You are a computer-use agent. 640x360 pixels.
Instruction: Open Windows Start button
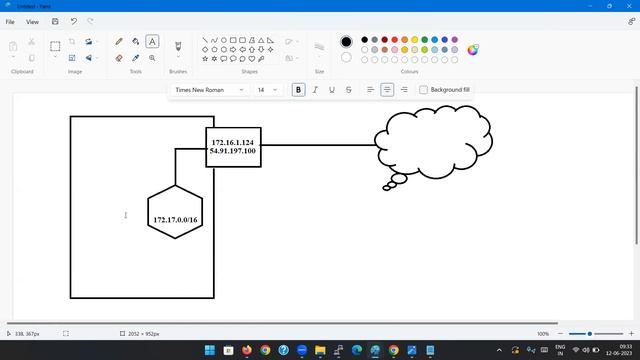(x=210, y=350)
